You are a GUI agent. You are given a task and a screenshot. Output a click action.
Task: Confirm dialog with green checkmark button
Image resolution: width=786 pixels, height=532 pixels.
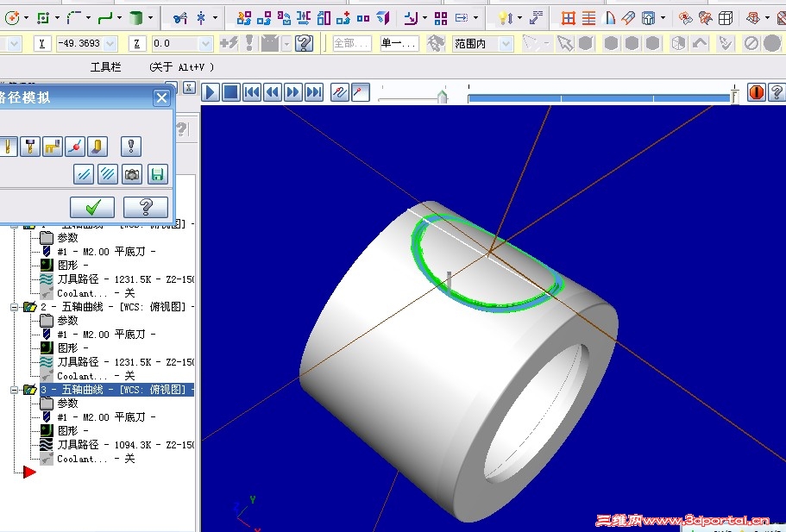point(92,207)
